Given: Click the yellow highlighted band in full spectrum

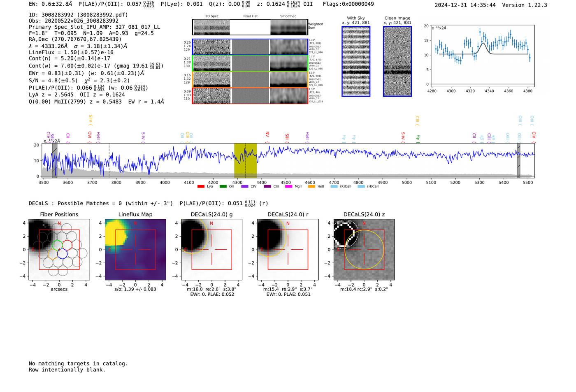Looking at the screenshot, I should click(x=245, y=161).
